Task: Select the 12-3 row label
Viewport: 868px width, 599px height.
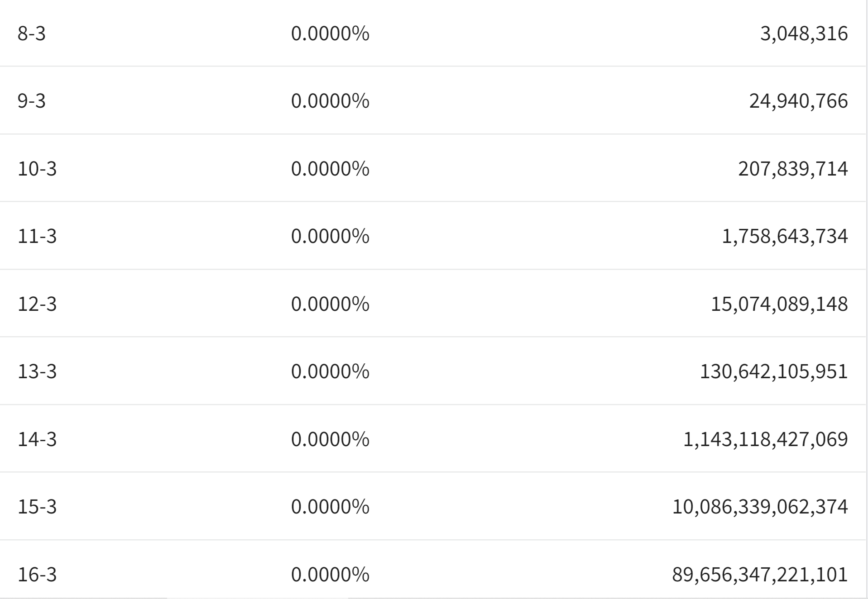Action: pos(37,304)
